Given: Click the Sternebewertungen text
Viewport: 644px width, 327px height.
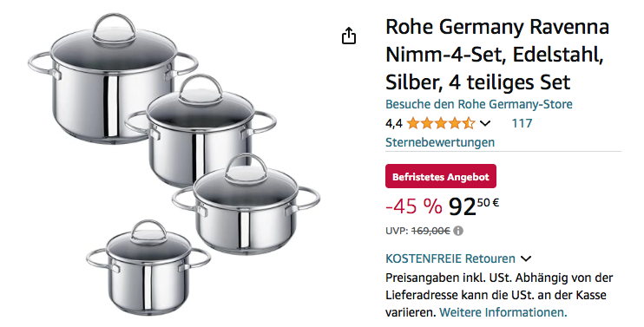Looking at the screenshot, I should [440, 142].
